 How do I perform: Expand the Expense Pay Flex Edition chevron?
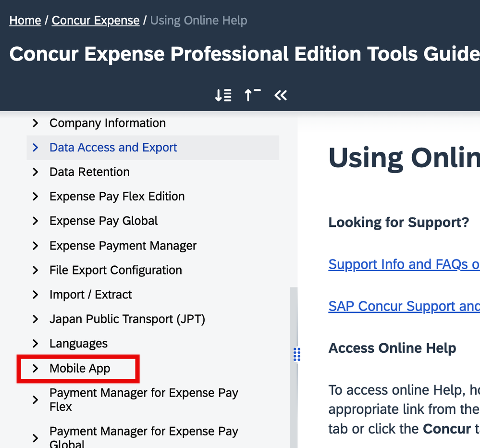(x=36, y=197)
